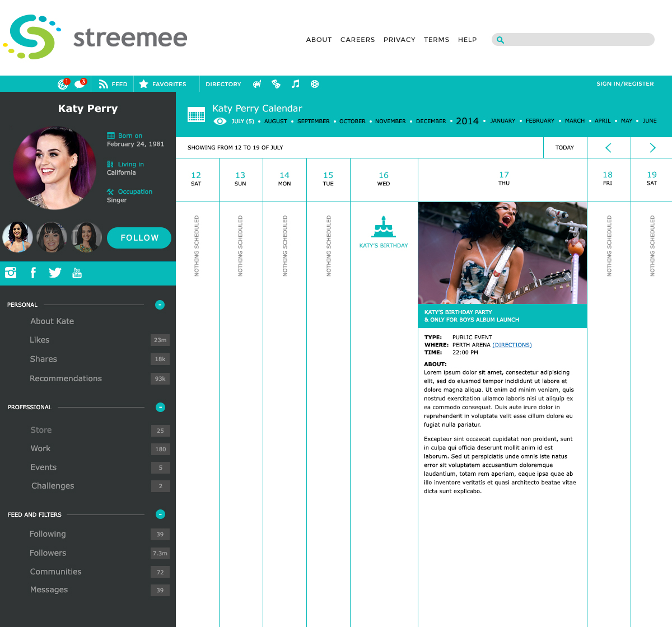The height and width of the screenshot is (627, 672).
Task: Select AUGUST in month strip
Action: [276, 121]
